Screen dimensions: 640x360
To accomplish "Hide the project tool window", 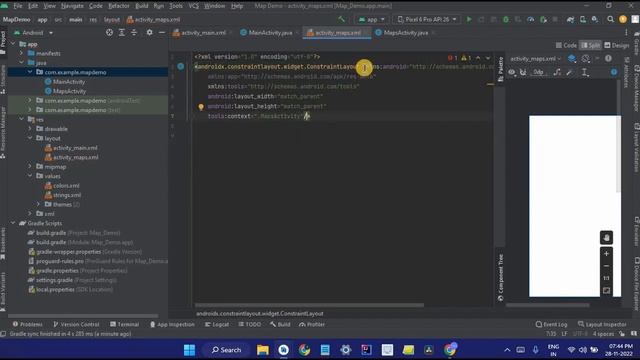I will 162,32.
